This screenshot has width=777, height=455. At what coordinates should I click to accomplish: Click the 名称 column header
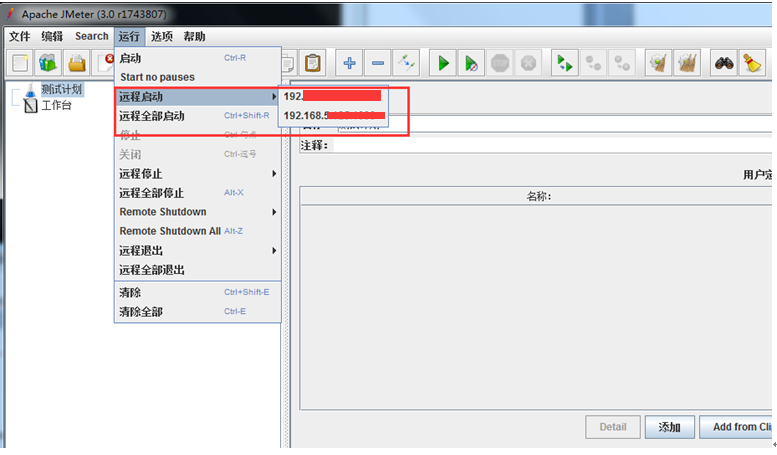(x=538, y=196)
